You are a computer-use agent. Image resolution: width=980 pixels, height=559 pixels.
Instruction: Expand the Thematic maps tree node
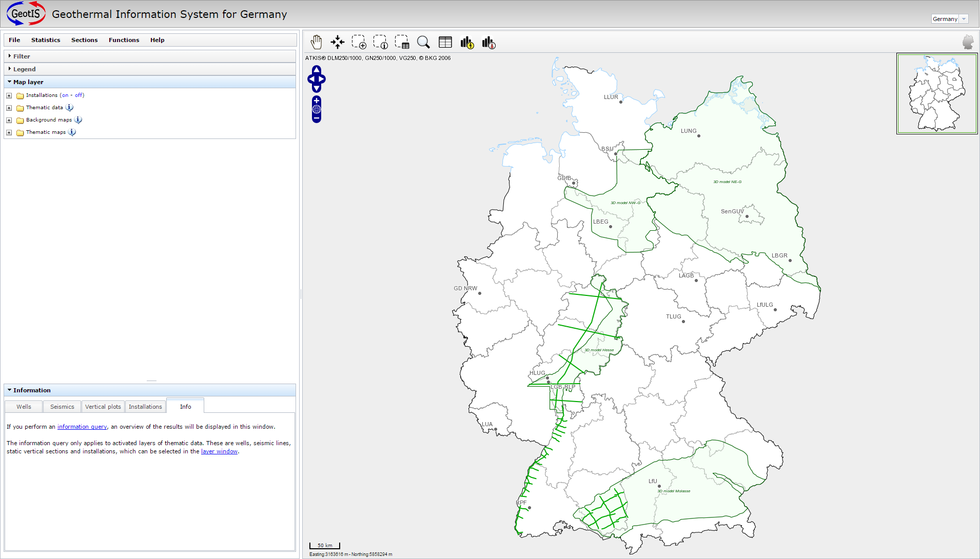9,133
